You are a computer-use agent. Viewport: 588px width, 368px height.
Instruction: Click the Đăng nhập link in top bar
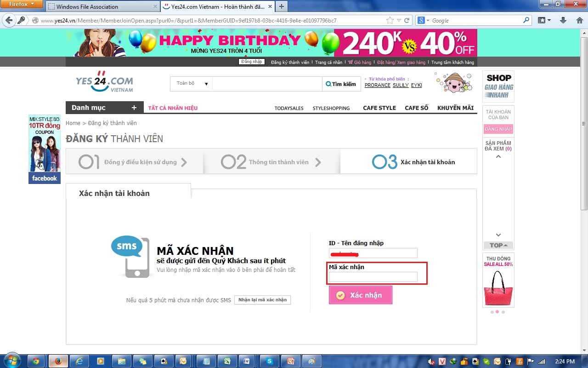click(252, 62)
